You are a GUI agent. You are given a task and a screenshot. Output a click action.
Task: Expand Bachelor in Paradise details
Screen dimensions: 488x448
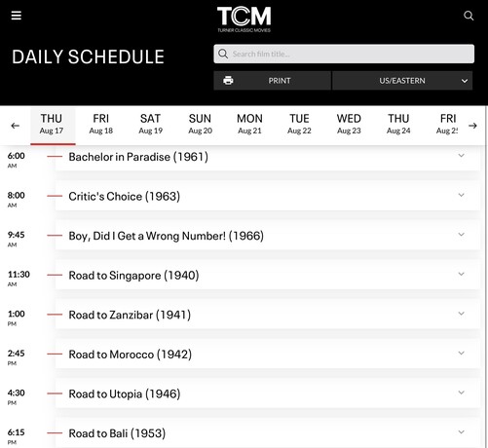461,156
